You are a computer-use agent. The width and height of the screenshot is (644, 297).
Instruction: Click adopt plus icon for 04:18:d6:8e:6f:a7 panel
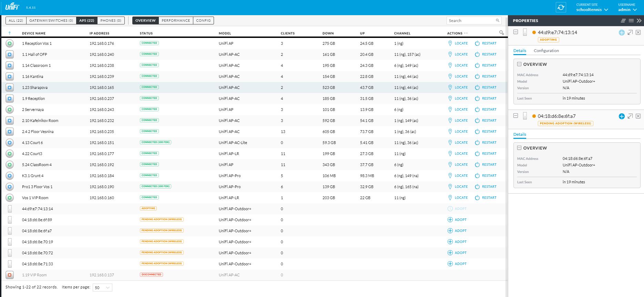[x=622, y=116]
